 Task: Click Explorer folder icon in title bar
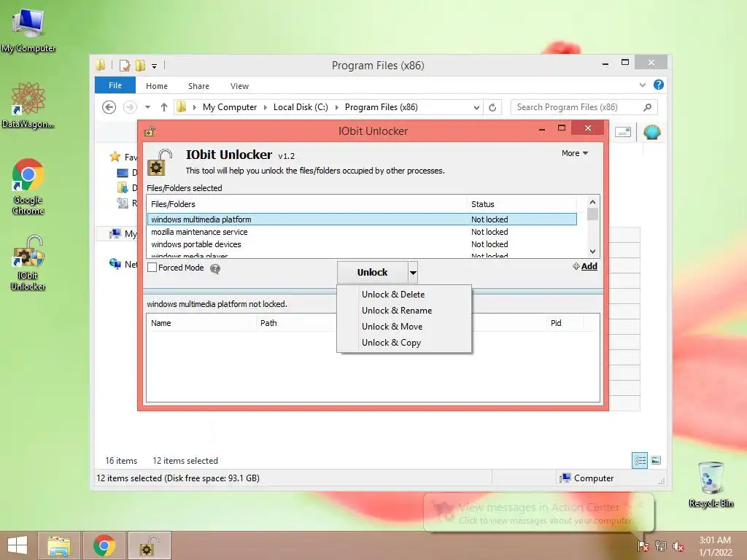(101, 65)
